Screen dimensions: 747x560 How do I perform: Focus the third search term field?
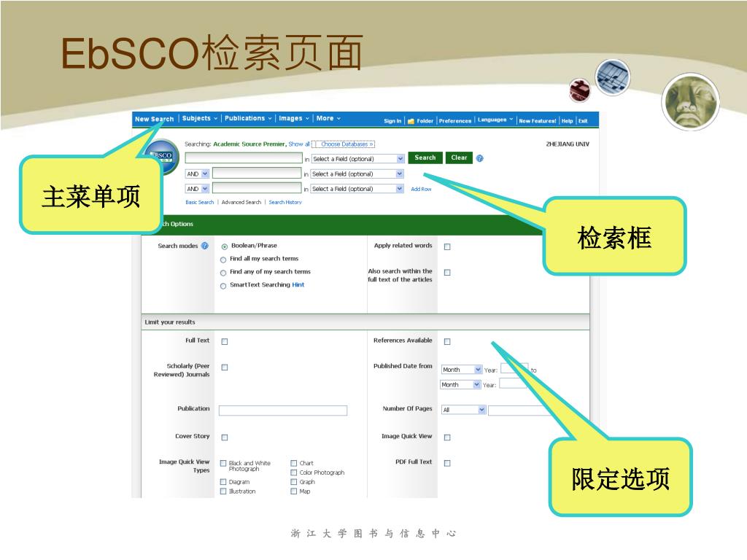[x=257, y=187]
